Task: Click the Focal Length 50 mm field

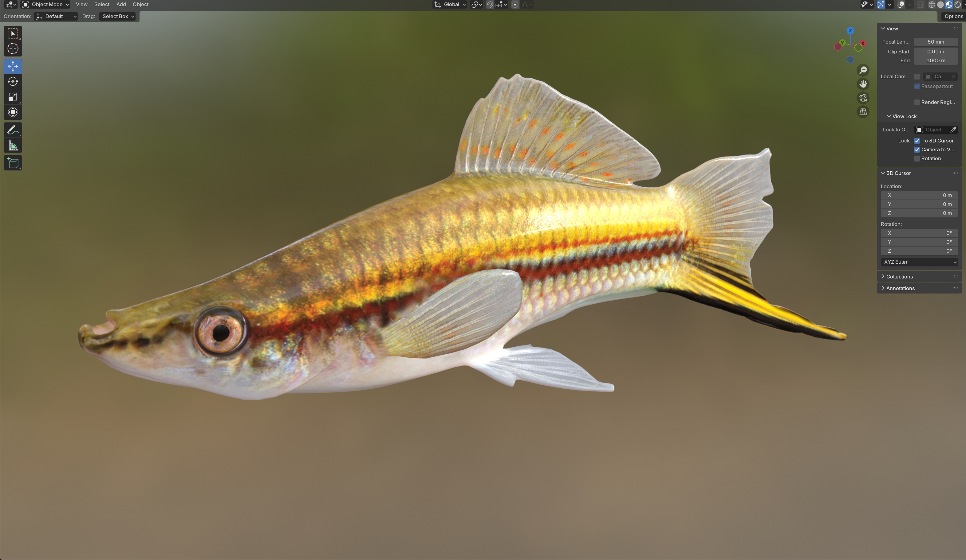Action: [936, 42]
